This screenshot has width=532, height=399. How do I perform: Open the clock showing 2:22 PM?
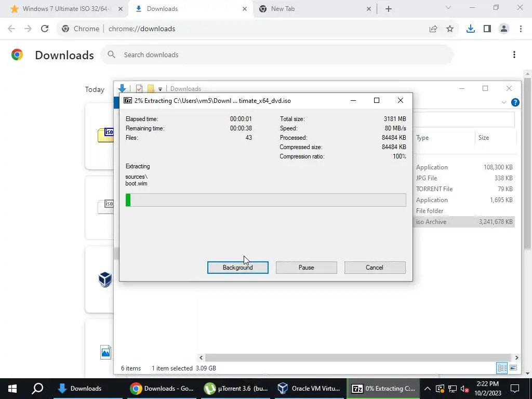[488, 389]
